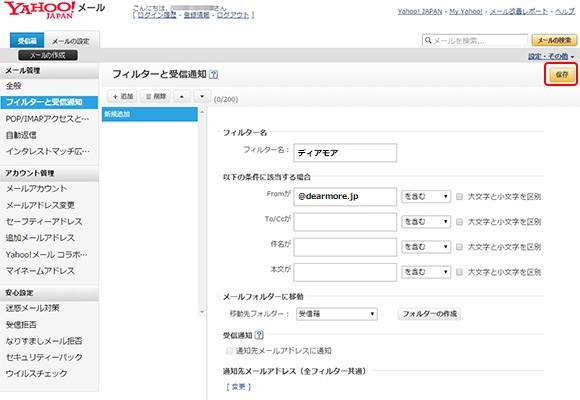
Task: Click the filter list scrollbar up arrow
Action: tap(202, 112)
